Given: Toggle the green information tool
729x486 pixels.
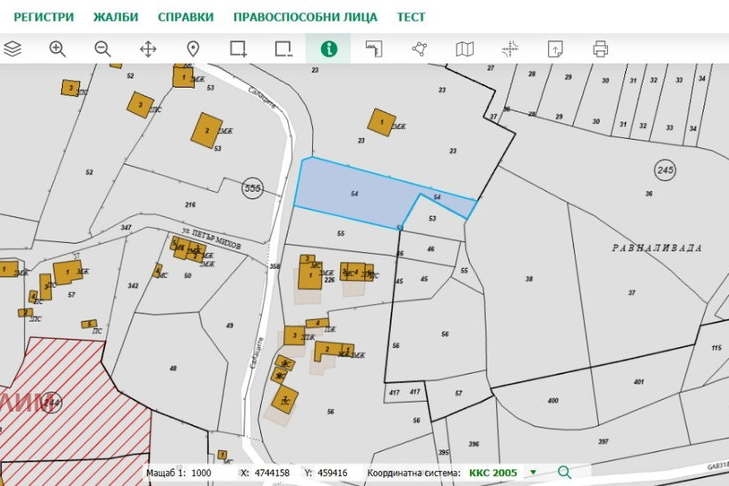Looking at the screenshot, I should [329, 48].
